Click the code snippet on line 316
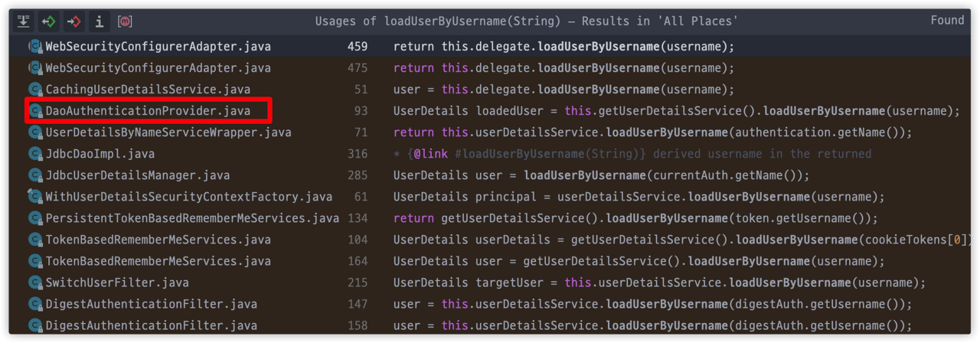The width and height of the screenshot is (980, 343). (632, 154)
